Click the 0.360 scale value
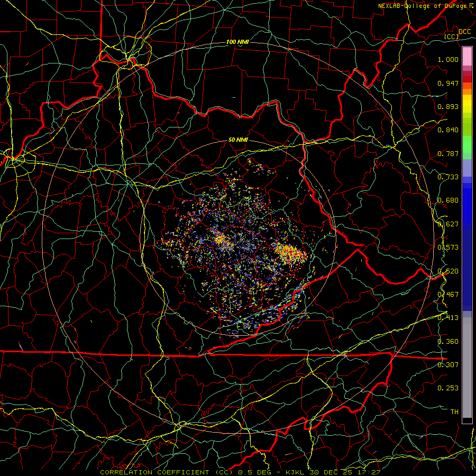This screenshot has height=476, width=476. click(x=448, y=342)
